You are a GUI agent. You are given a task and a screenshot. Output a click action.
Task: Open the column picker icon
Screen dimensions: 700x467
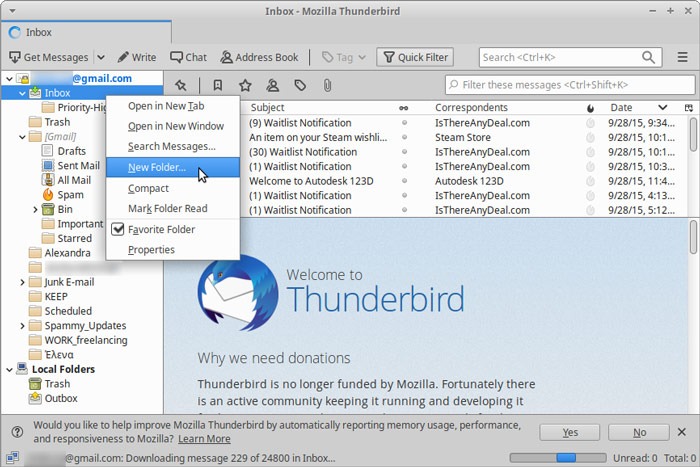pyautogui.click(x=689, y=108)
